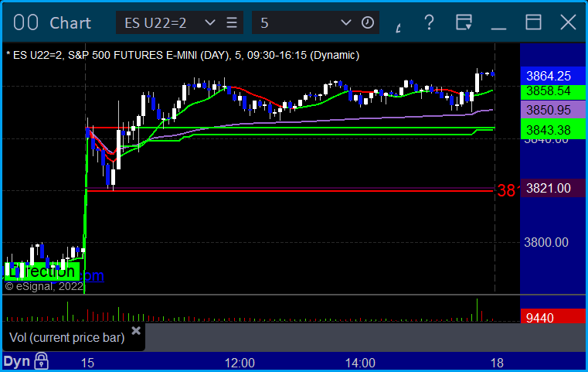
Task: Maximize the chart window
Action: (533, 22)
